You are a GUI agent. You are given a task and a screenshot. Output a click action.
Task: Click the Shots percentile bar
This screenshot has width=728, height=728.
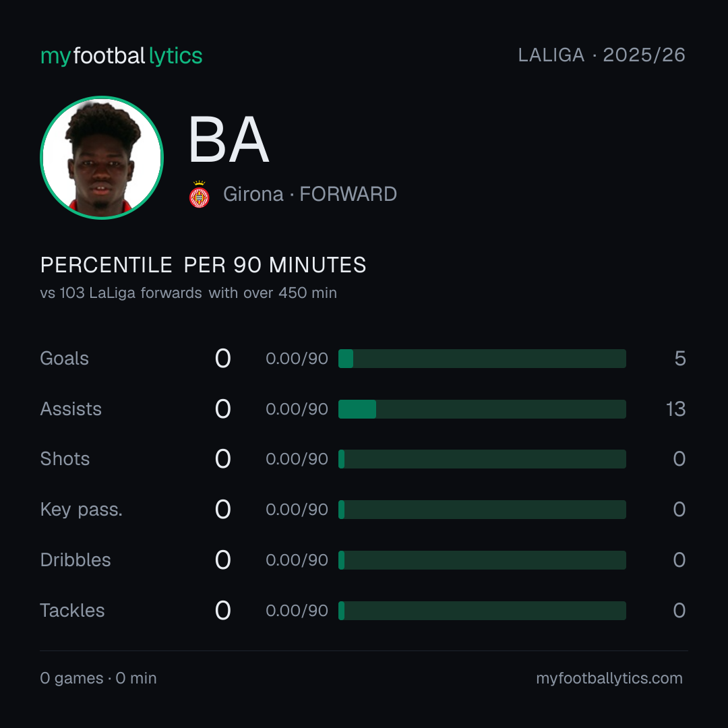click(x=482, y=459)
